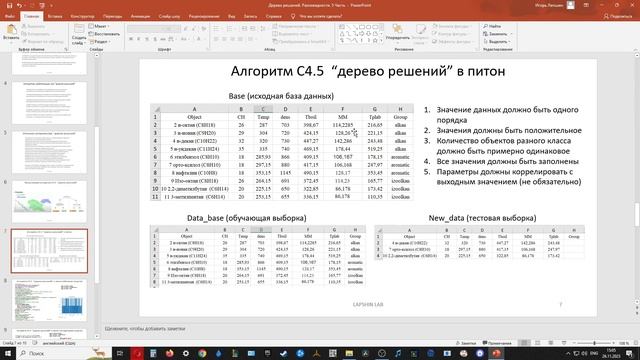Click the New_data (тестовая выборка) heading
This screenshot has height=360, width=640.
click(x=482, y=218)
